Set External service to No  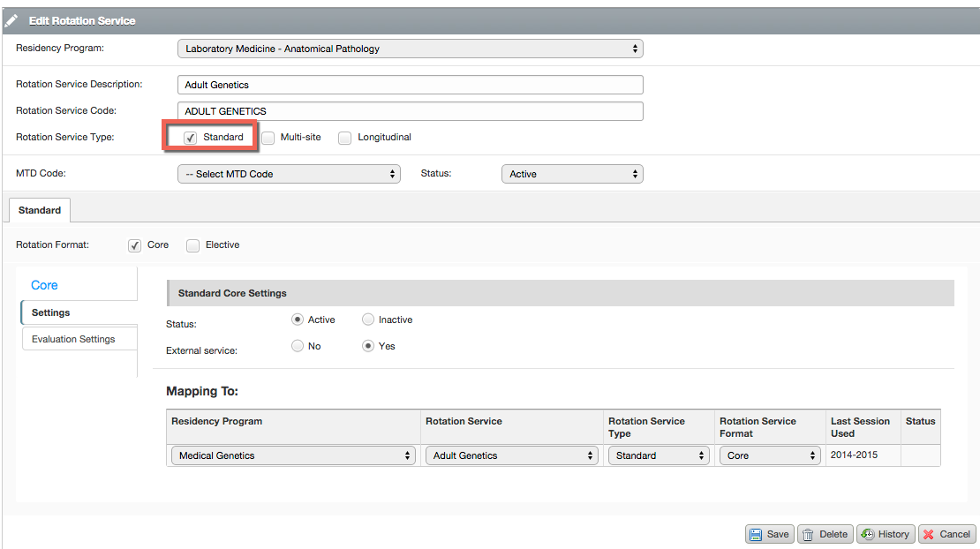coord(298,346)
